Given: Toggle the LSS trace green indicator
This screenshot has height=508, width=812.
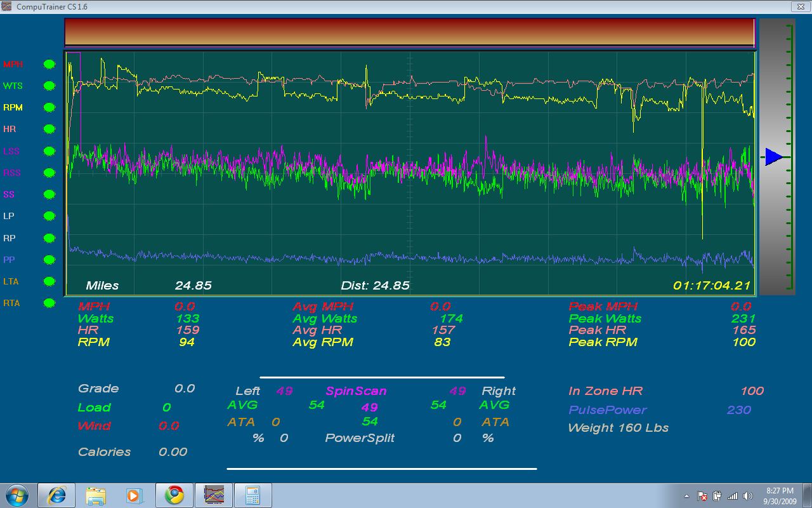Looking at the screenshot, I should pos(49,151).
